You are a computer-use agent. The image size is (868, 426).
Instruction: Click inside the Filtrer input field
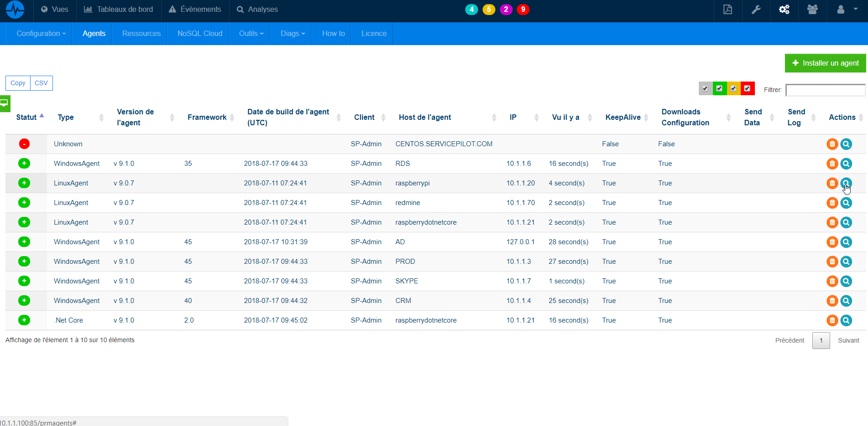coord(825,90)
